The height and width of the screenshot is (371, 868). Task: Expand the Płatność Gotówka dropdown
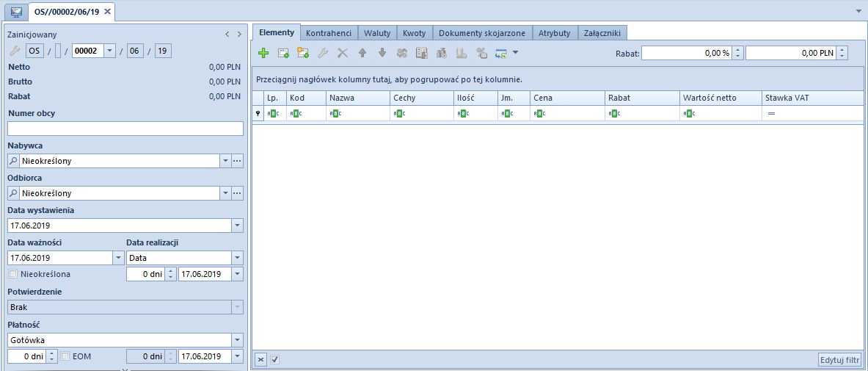click(x=237, y=340)
